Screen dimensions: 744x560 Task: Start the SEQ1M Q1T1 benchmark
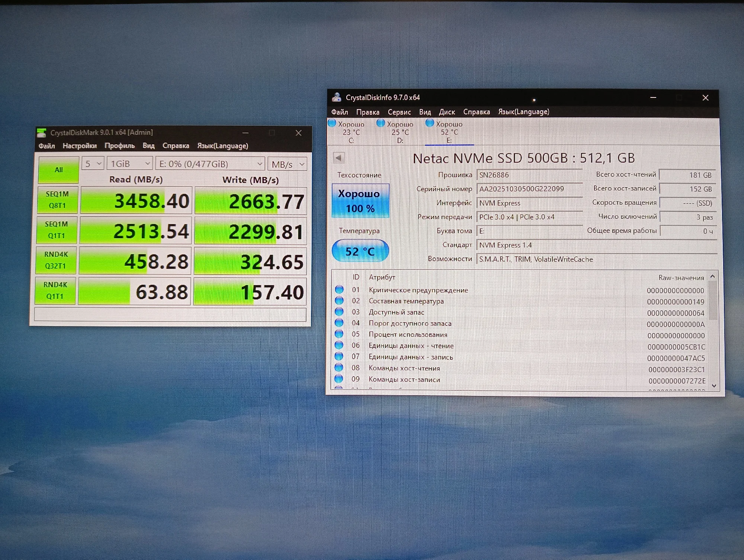[x=57, y=230]
